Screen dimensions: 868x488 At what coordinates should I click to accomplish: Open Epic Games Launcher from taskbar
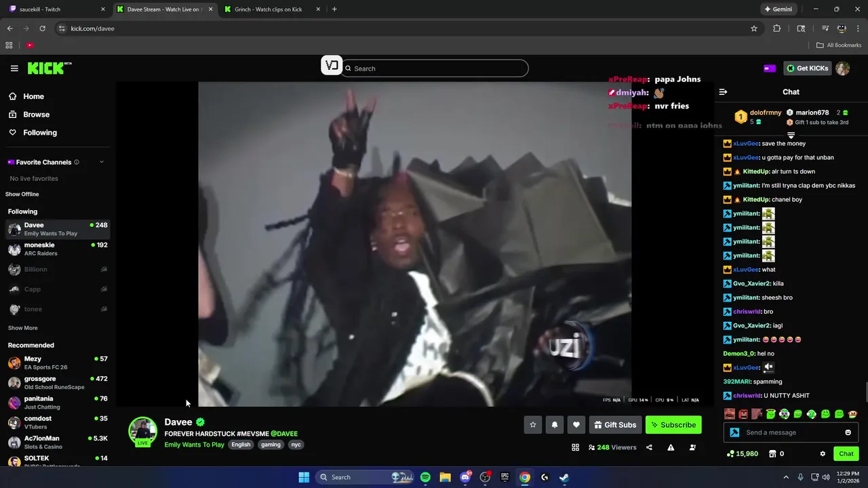[x=505, y=477]
